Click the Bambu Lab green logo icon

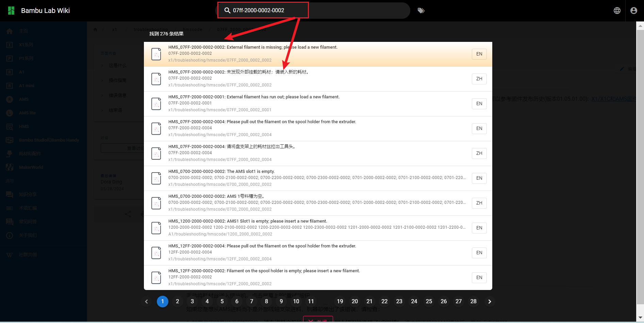pos(11,11)
